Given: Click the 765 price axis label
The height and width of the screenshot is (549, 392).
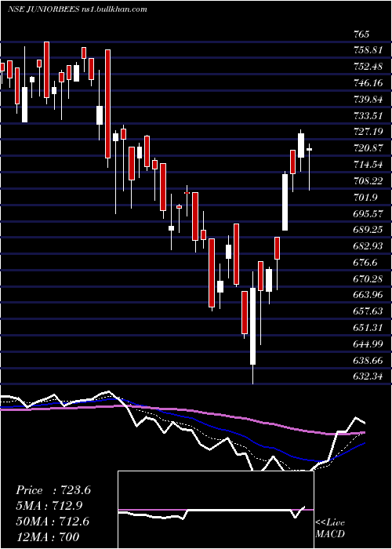Looking at the screenshot, I should [x=361, y=35].
